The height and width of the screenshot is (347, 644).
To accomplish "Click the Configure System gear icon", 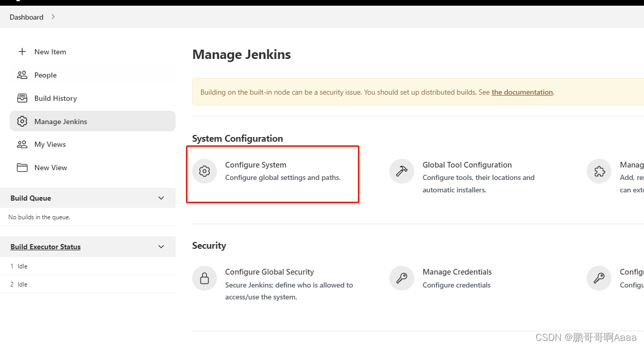I will click(205, 171).
